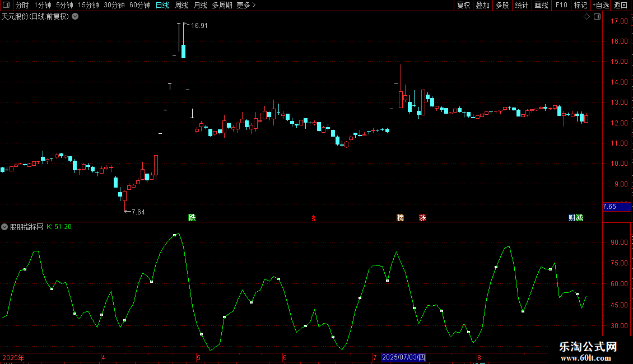Click the diamond icon at chart top-right
Image resolution: width=633 pixels, height=364 pixels.
pyautogui.click(x=587, y=17)
